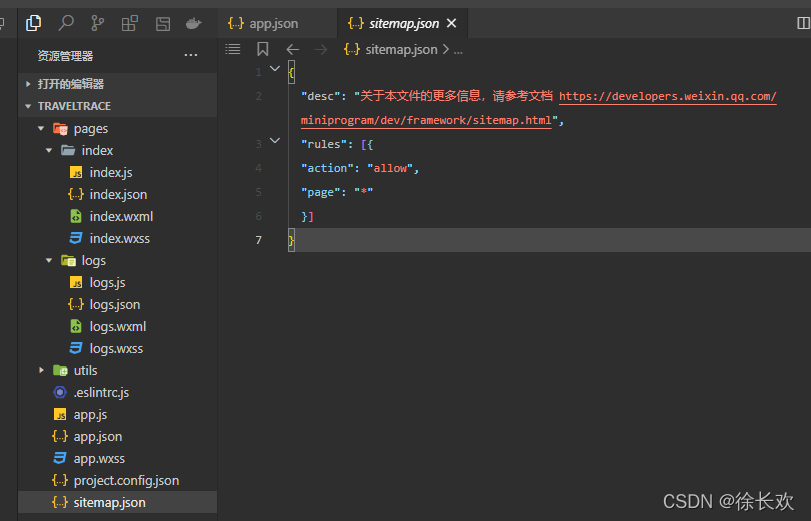Collapse the pages folder
This screenshot has width=811, height=521.
pyautogui.click(x=41, y=128)
